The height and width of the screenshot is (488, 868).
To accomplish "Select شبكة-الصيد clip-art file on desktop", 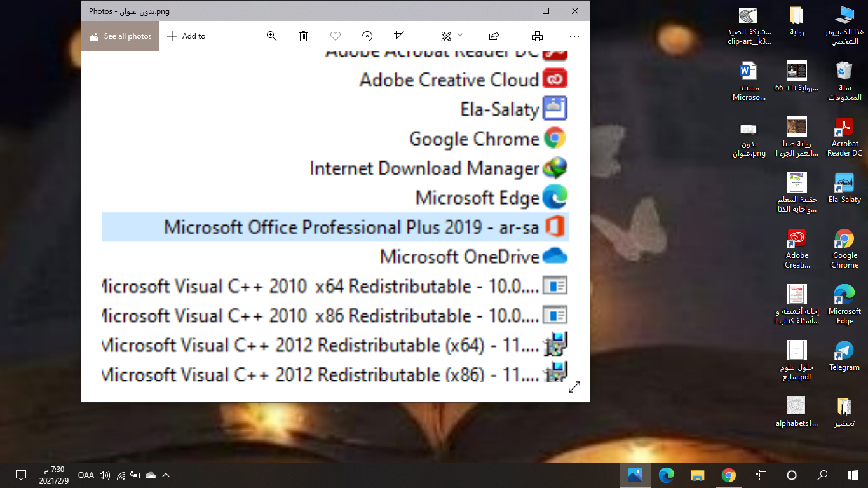I will (749, 26).
